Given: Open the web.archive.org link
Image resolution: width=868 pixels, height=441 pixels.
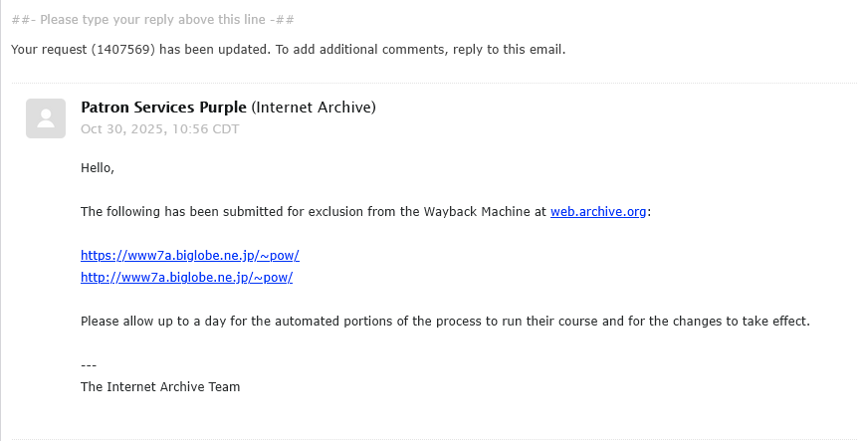Looking at the screenshot, I should (x=597, y=211).
